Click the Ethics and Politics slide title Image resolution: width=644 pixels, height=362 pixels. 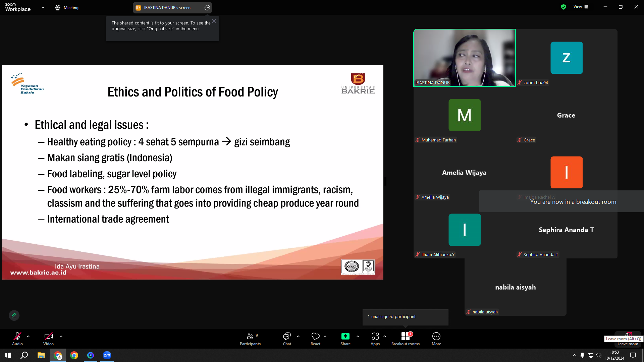[193, 92]
